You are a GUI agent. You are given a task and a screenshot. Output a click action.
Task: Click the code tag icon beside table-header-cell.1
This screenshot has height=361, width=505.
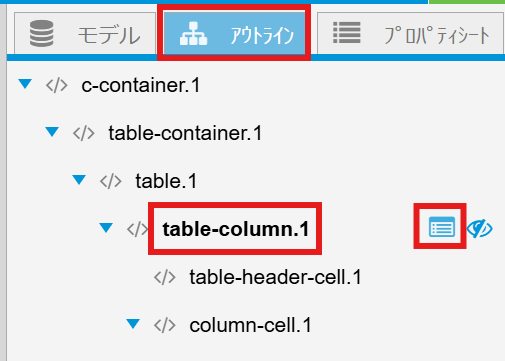coord(165,277)
